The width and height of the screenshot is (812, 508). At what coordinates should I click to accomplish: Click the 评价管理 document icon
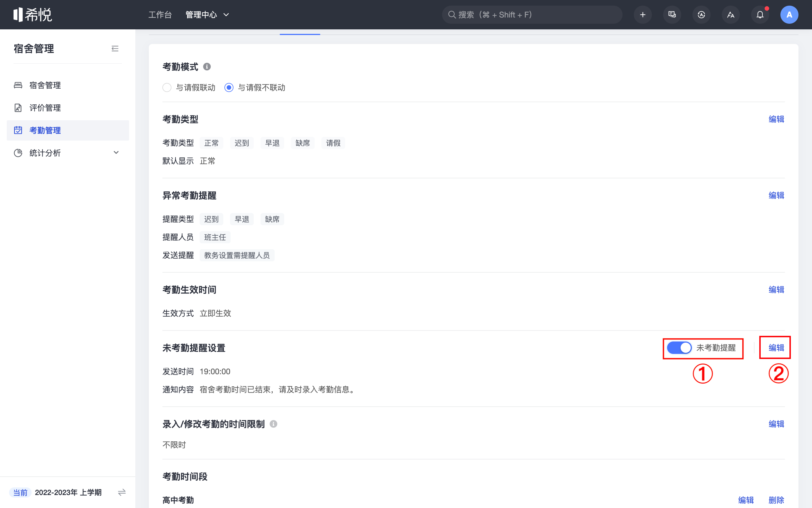[x=18, y=108]
